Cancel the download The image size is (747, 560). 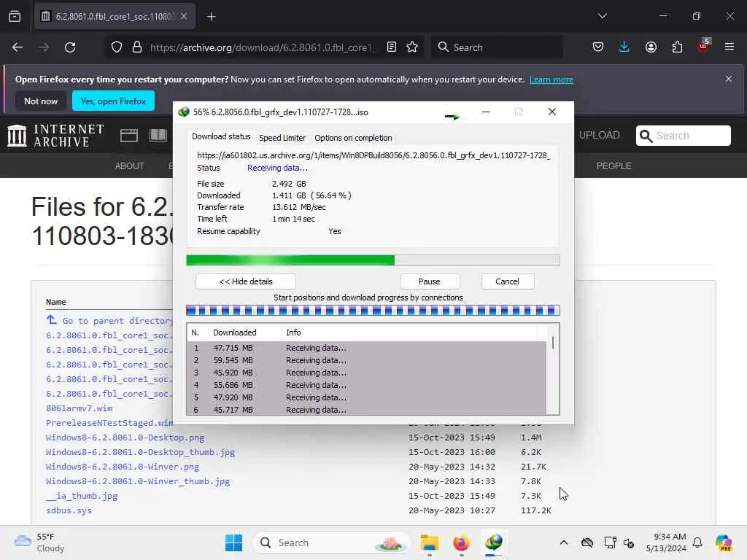[x=507, y=281]
